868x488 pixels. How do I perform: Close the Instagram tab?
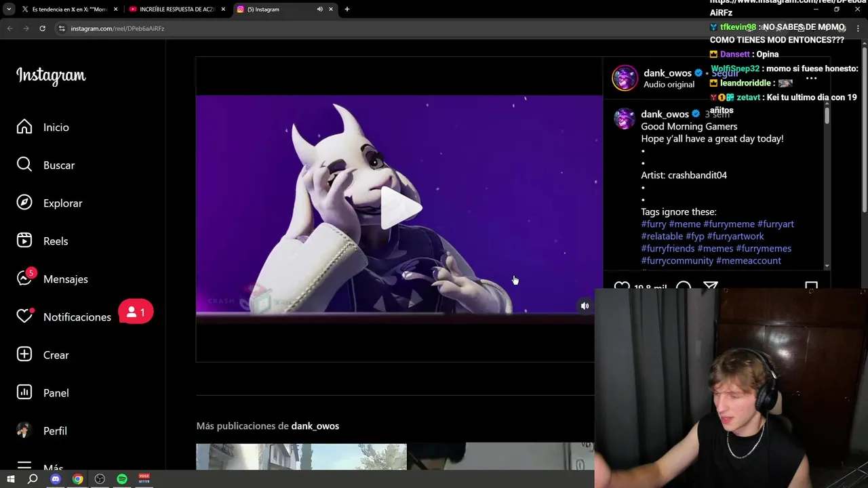[331, 9]
